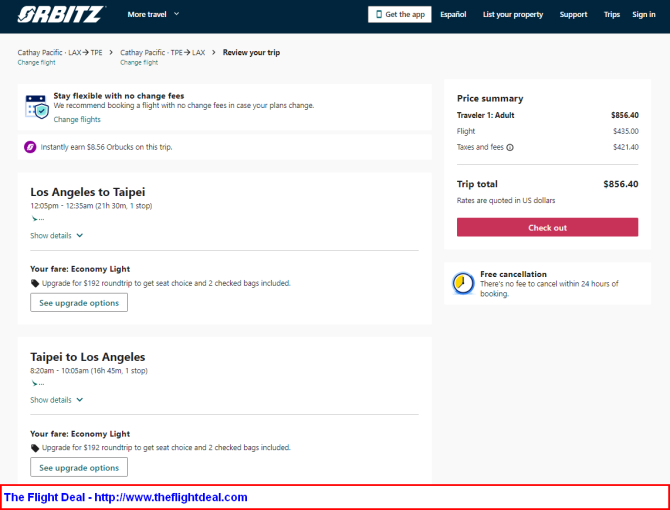Select Cathay Pacific LAX to TPE breadcrumb

pyautogui.click(x=60, y=53)
